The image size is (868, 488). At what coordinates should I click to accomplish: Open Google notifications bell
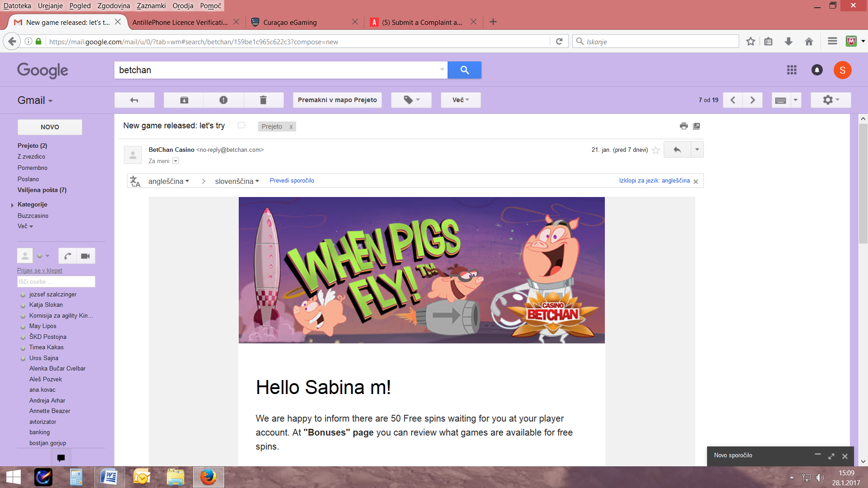click(x=817, y=70)
